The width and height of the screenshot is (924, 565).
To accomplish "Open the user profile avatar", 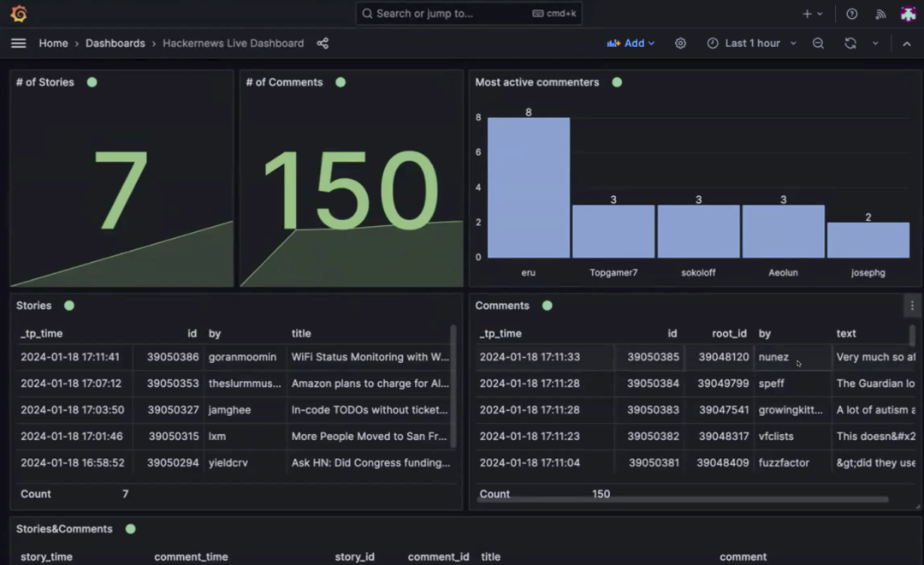I will coord(908,14).
